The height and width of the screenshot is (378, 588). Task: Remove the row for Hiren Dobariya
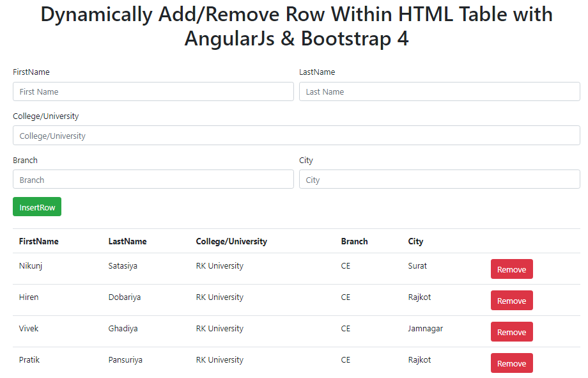point(511,300)
